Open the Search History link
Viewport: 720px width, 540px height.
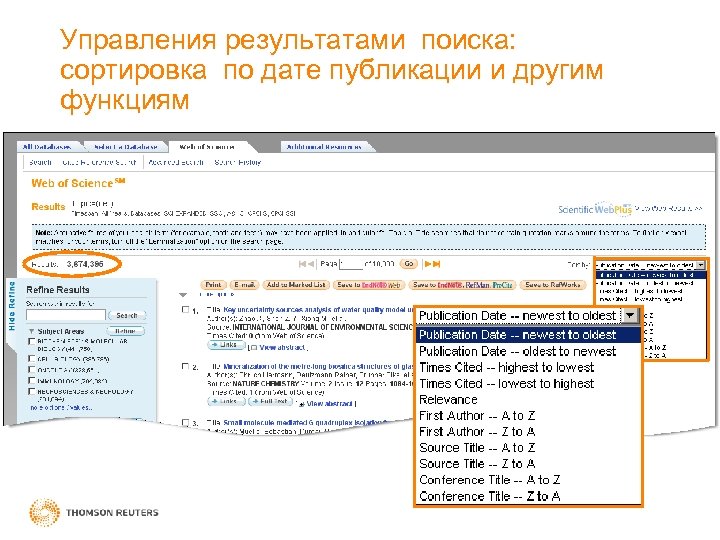[238, 163]
